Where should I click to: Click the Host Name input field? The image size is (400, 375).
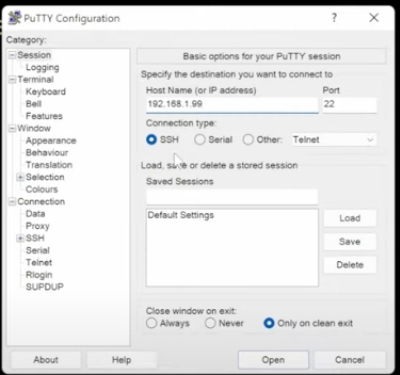(x=232, y=104)
